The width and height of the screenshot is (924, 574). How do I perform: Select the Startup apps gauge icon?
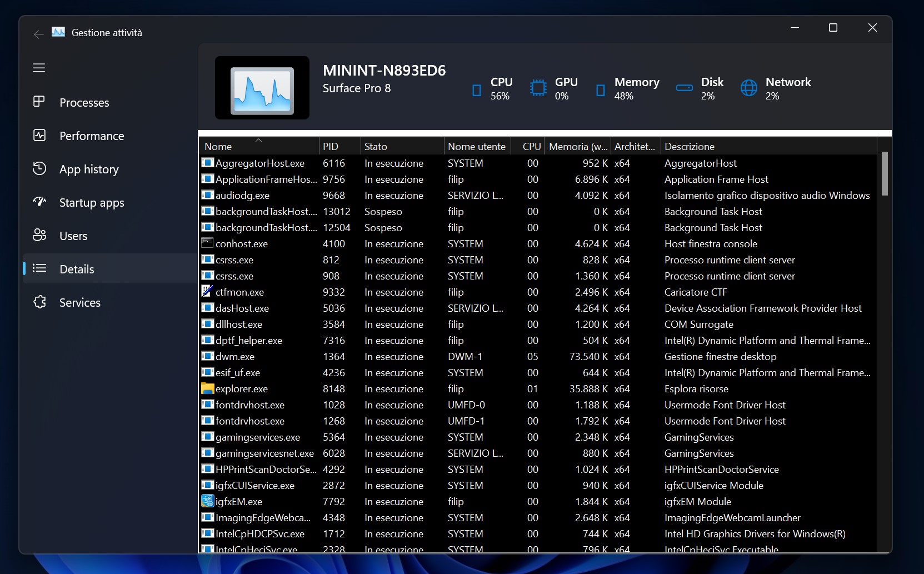pyautogui.click(x=39, y=202)
